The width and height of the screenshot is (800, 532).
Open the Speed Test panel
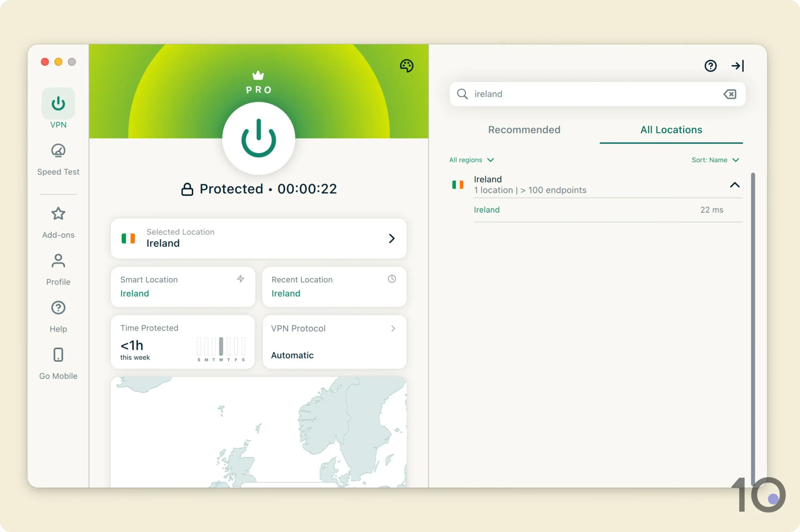pyautogui.click(x=58, y=160)
